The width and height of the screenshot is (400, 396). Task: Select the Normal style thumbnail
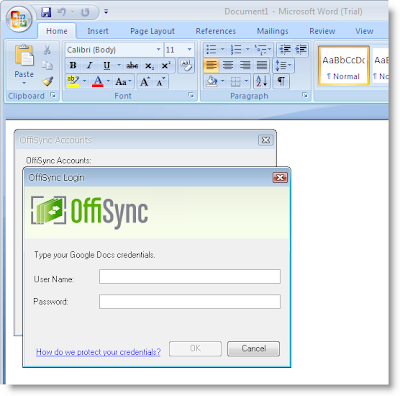click(344, 66)
